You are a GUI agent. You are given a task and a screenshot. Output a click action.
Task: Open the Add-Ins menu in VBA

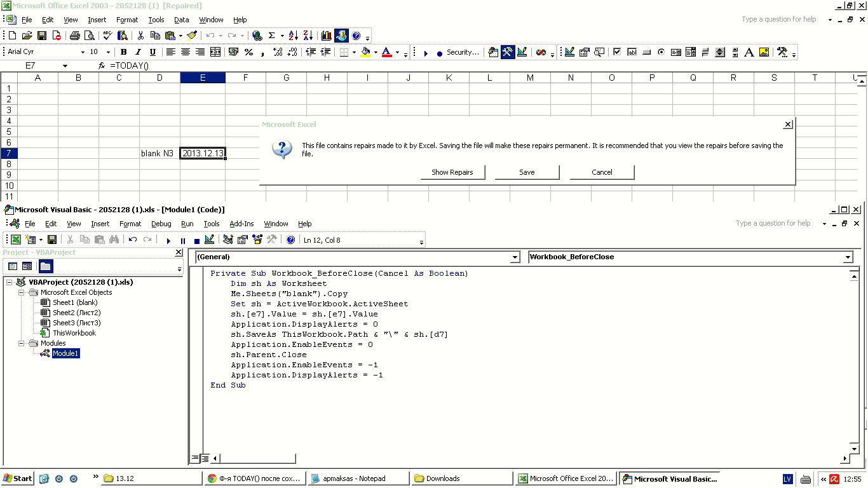[241, 224]
